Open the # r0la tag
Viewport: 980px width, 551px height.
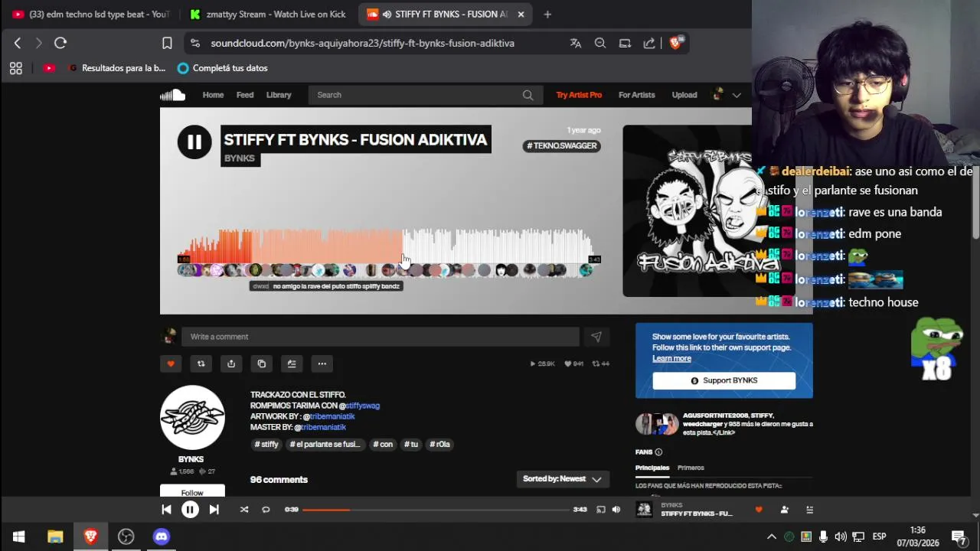click(440, 444)
